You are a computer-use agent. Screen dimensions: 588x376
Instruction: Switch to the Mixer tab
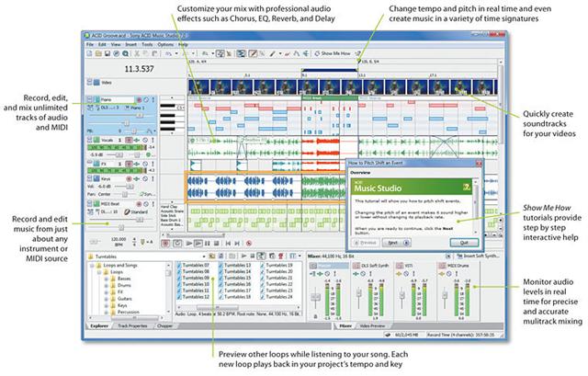click(345, 326)
